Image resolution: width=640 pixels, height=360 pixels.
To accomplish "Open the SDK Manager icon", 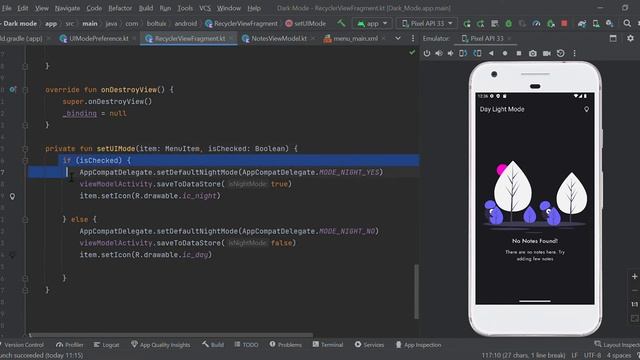I will (x=609, y=24).
